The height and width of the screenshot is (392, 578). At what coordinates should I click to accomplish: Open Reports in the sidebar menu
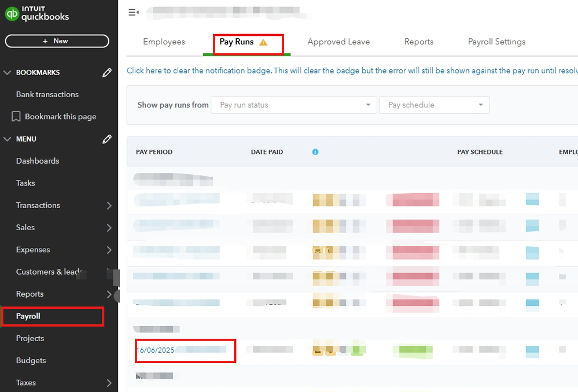pos(30,294)
